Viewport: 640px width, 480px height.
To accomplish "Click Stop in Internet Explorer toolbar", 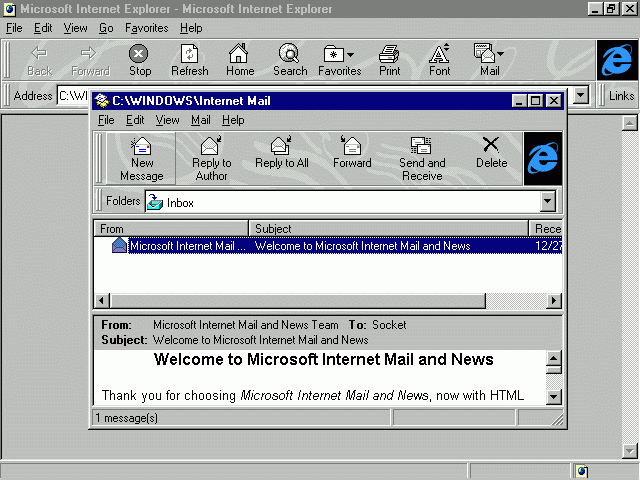I will click(140, 60).
